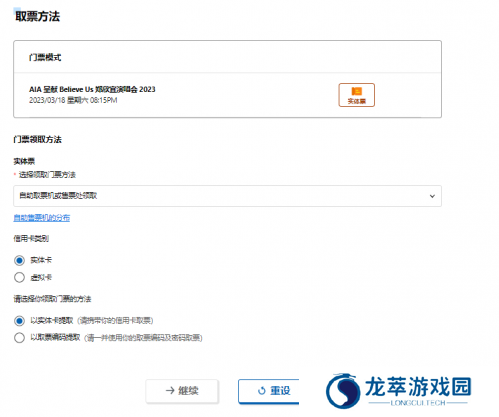Choose 以取票编码领取 pickup radio option
499x417 pixels.
coord(19,338)
